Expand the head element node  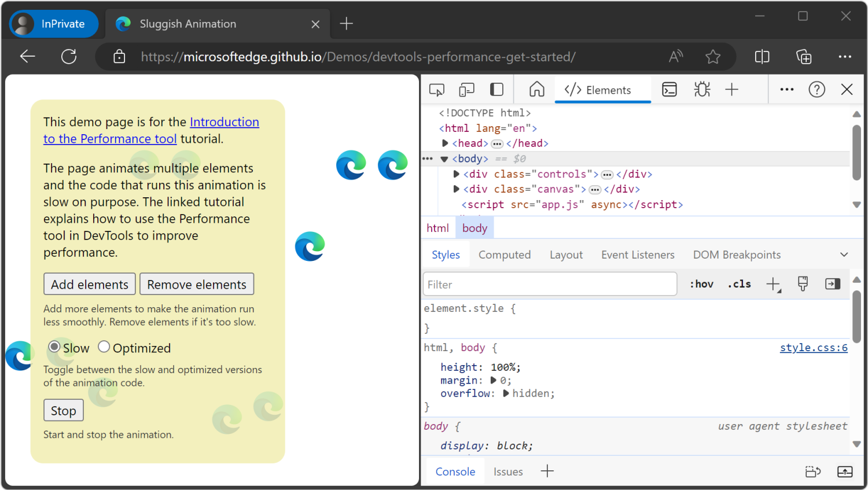pos(445,143)
